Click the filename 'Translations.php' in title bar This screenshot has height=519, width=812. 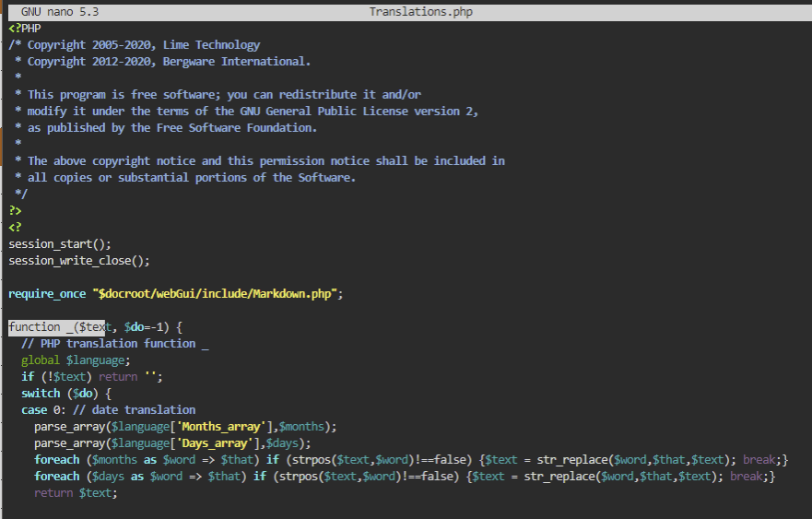click(420, 12)
